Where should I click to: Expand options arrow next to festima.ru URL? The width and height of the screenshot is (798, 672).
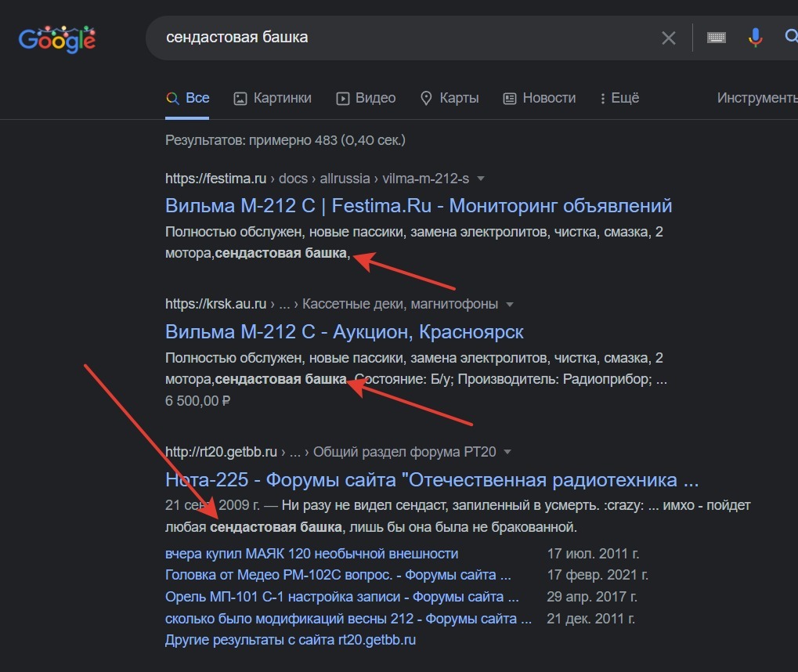click(481, 179)
